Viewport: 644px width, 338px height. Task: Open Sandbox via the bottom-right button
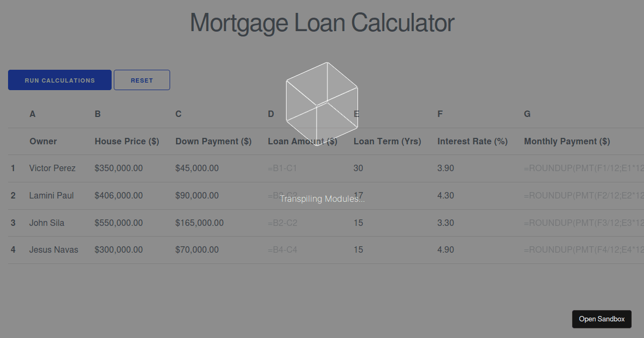click(x=602, y=319)
